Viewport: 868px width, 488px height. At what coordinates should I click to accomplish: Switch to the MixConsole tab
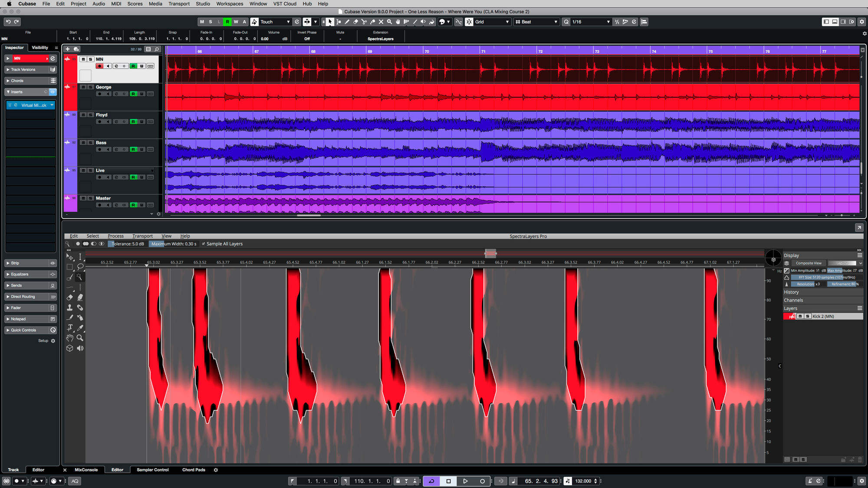[x=85, y=470]
